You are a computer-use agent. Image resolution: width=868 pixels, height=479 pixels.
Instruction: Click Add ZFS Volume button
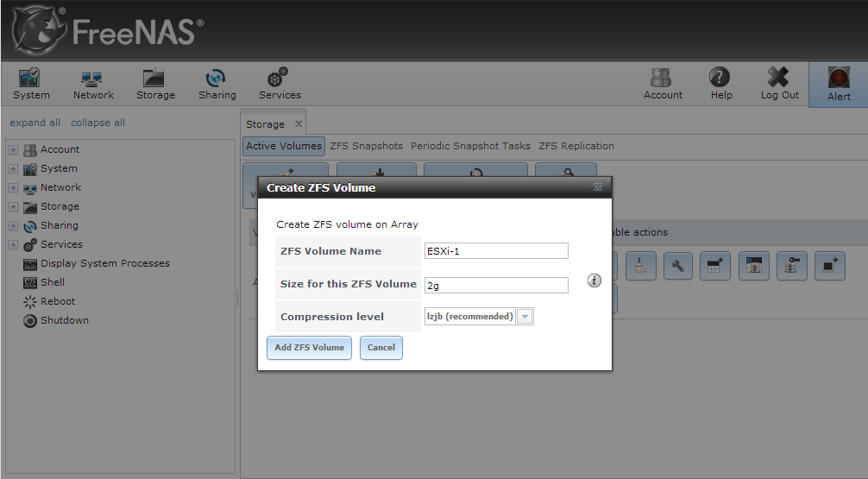click(309, 348)
